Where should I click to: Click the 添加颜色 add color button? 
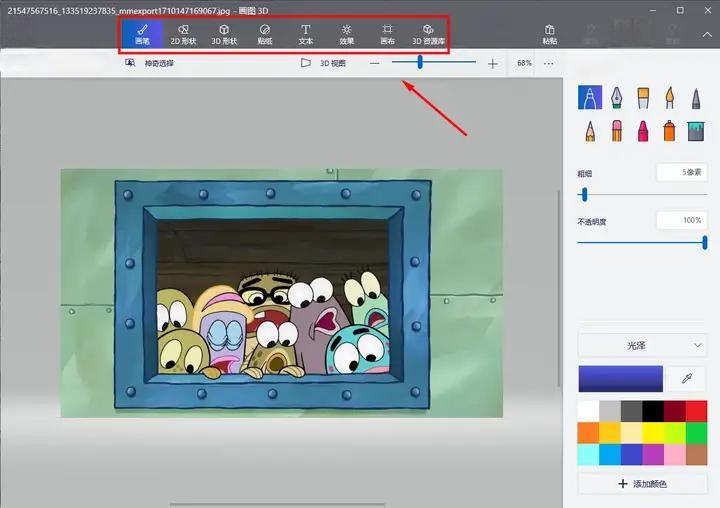642,484
